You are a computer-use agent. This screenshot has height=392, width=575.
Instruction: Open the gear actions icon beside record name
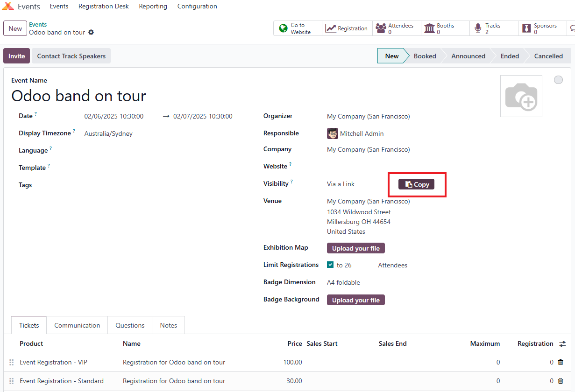(91, 33)
